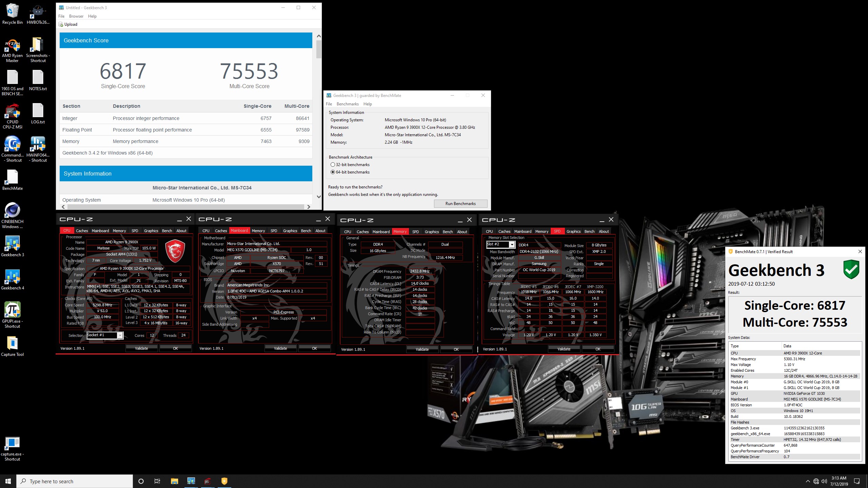The height and width of the screenshot is (488, 868).
Task: Click the Run Benchmarks button
Action: tap(460, 204)
